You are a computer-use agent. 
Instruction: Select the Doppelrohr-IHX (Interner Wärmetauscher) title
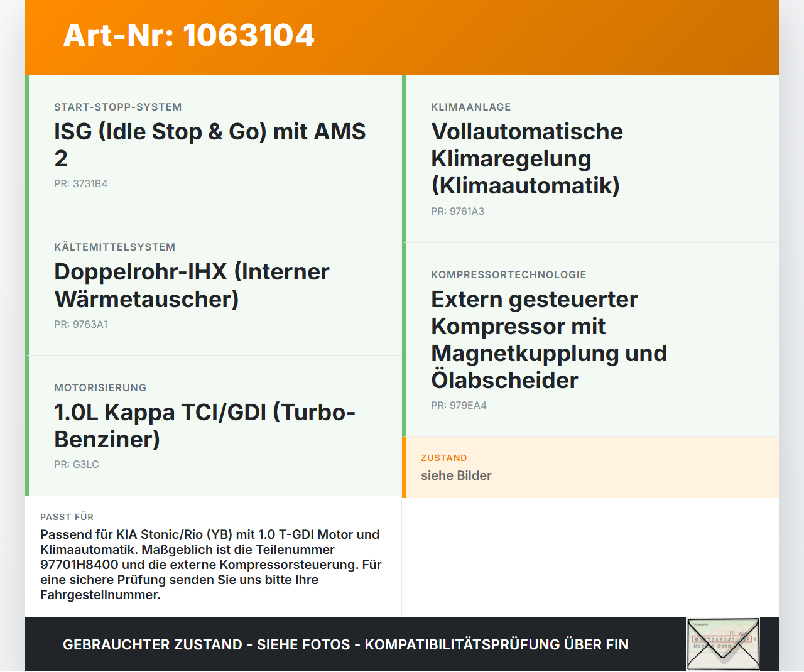[192, 285]
